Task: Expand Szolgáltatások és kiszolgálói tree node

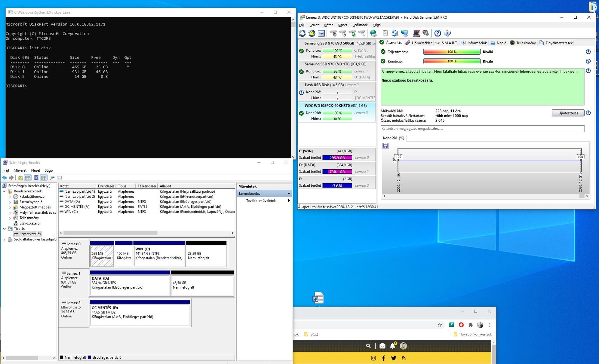Action: (x=5, y=240)
